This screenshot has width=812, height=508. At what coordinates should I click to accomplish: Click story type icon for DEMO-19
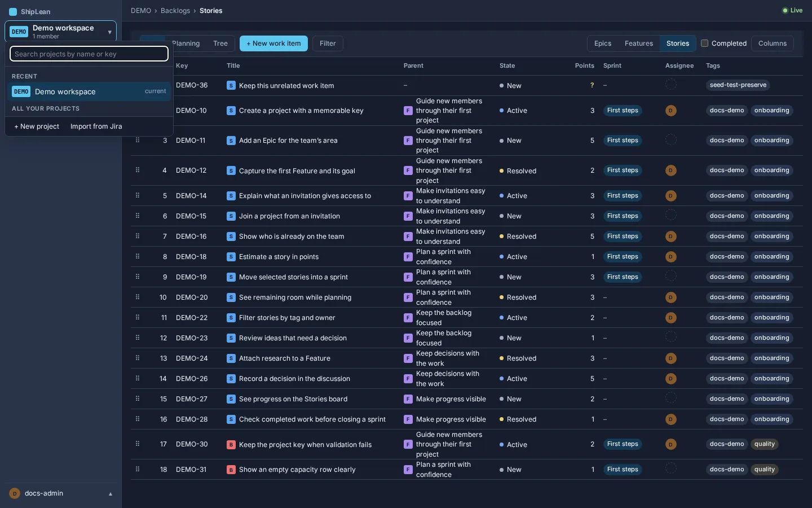tap(231, 277)
